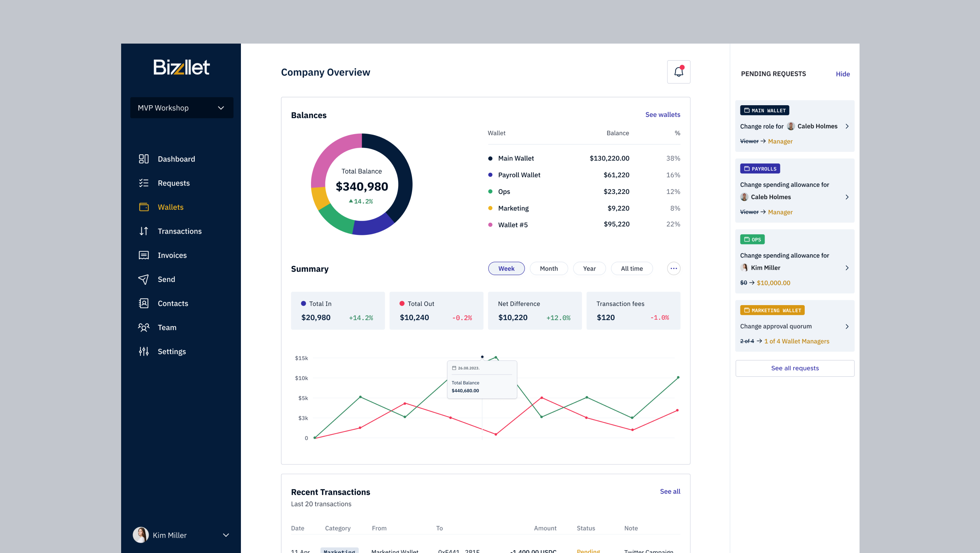
Task: Click the Date column header
Action: (297, 528)
